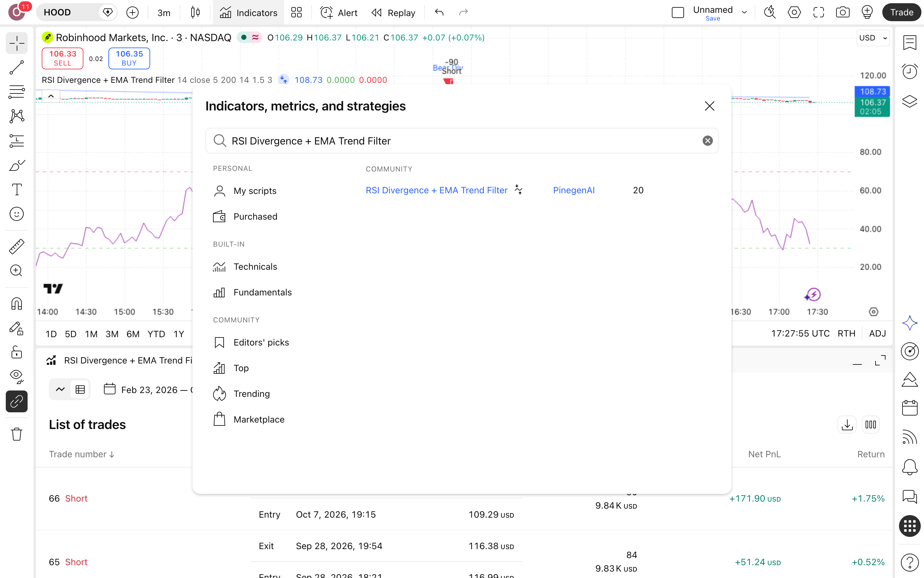
Task: Activate the zoom in tool
Action: (x=16, y=271)
